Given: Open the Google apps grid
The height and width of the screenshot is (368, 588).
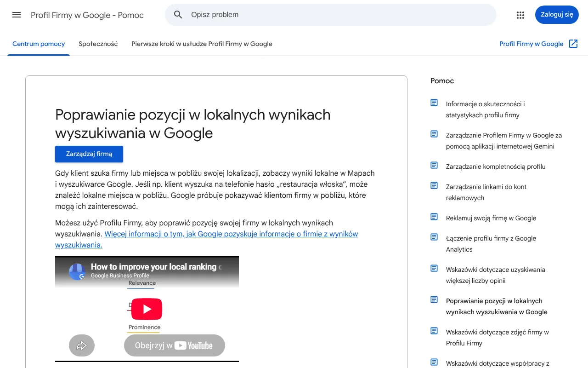Looking at the screenshot, I should point(520,15).
